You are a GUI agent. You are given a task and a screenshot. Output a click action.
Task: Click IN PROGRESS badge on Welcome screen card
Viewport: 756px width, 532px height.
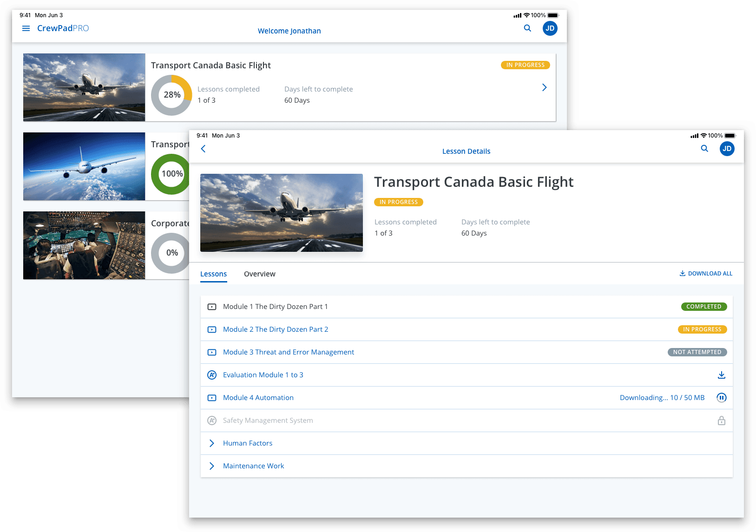pyautogui.click(x=526, y=65)
